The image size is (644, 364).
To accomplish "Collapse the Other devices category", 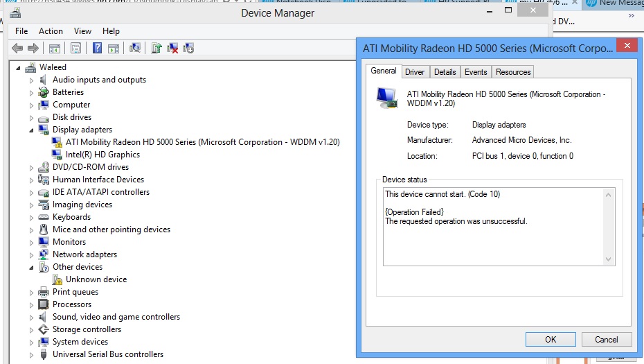I will (x=31, y=267).
